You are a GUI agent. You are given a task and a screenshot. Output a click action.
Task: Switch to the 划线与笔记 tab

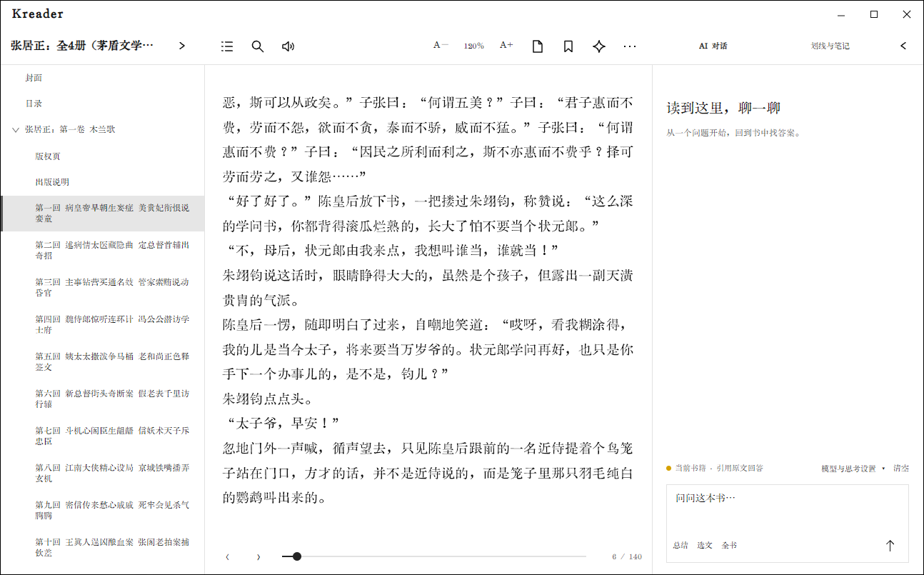(830, 46)
